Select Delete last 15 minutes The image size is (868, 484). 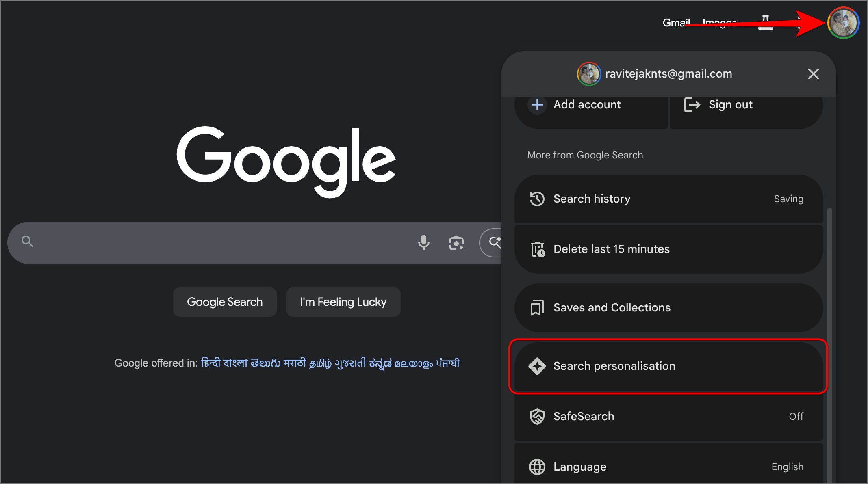click(611, 249)
